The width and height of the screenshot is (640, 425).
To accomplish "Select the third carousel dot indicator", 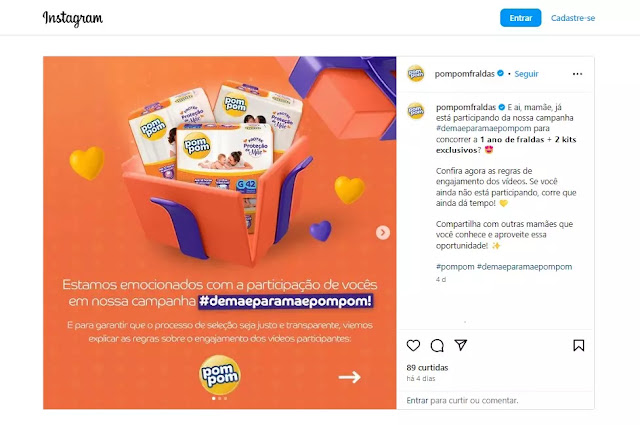I will tap(225, 398).
